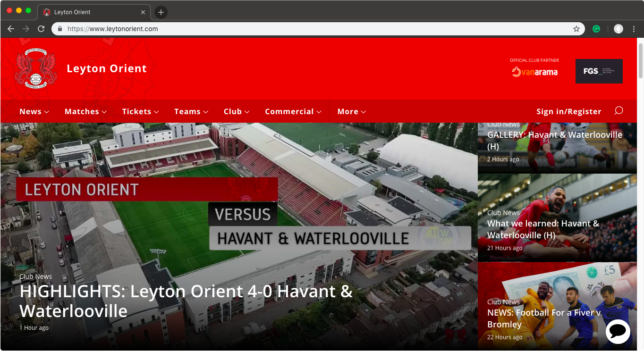644x351 pixels.
Task: Expand the Commercial dropdown menu
Action: point(293,111)
